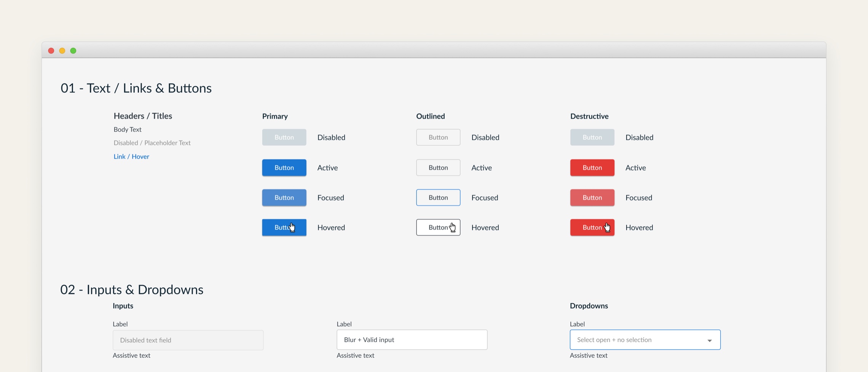
Task: Click the red close window dot
Action: coord(51,51)
